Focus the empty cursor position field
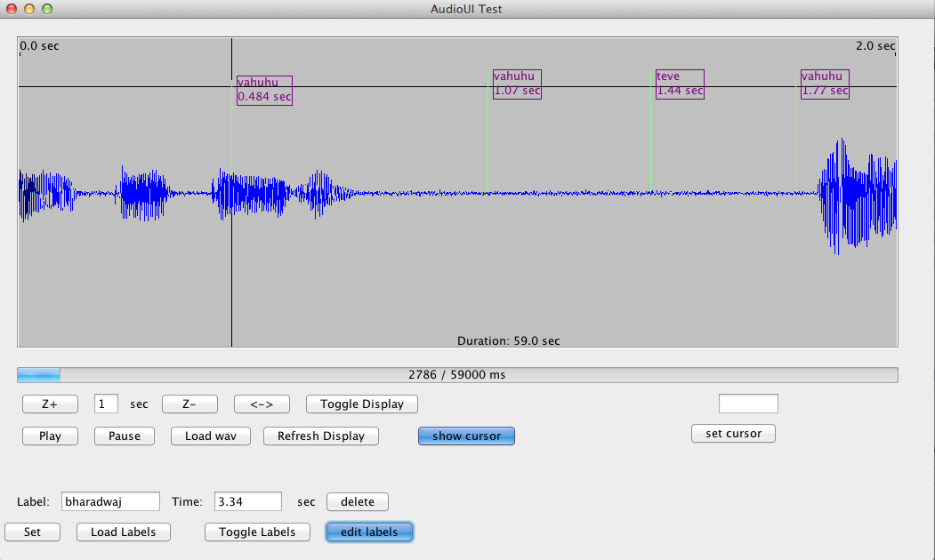This screenshot has height=560, width=935. (748, 404)
